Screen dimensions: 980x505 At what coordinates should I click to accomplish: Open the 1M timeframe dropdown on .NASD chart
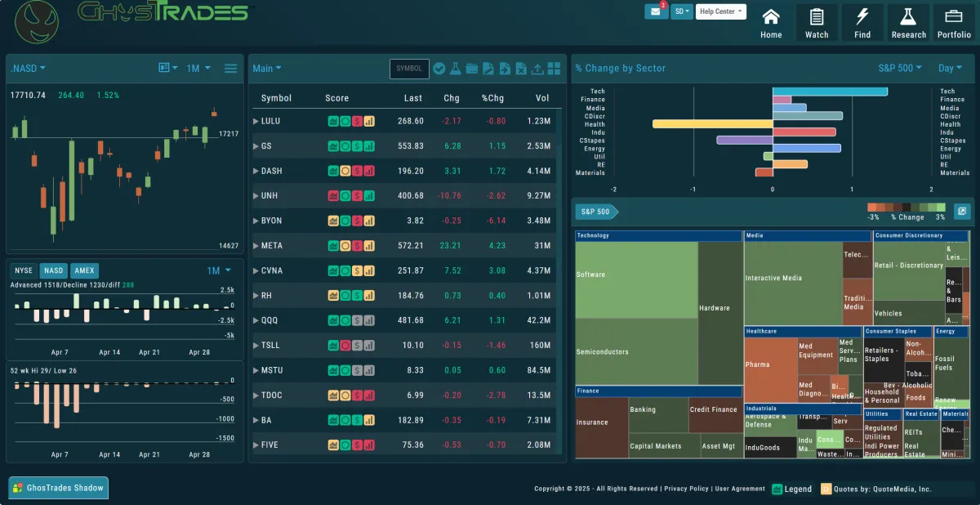(198, 69)
